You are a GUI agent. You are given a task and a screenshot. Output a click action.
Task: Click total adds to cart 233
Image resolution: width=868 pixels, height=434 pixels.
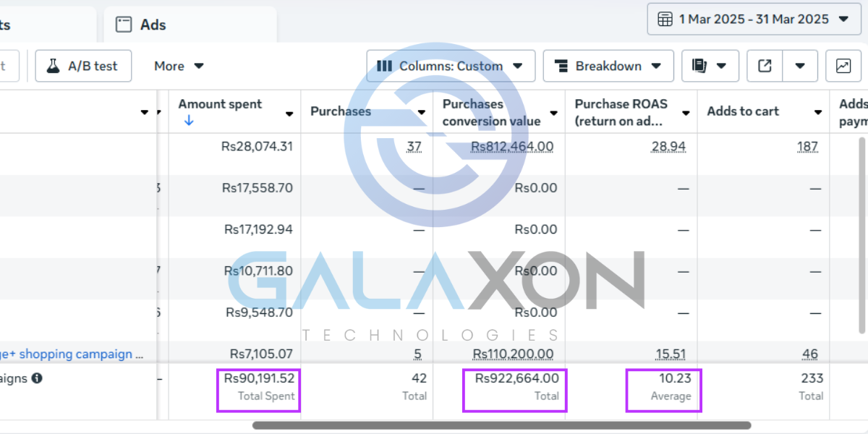pos(812,378)
